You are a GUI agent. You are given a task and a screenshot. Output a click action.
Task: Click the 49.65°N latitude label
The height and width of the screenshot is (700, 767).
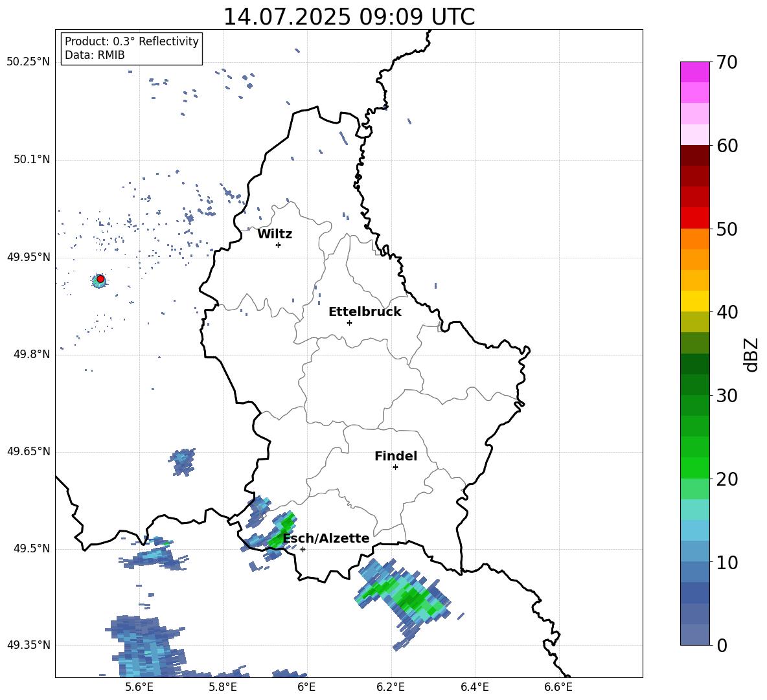(28, 451)
